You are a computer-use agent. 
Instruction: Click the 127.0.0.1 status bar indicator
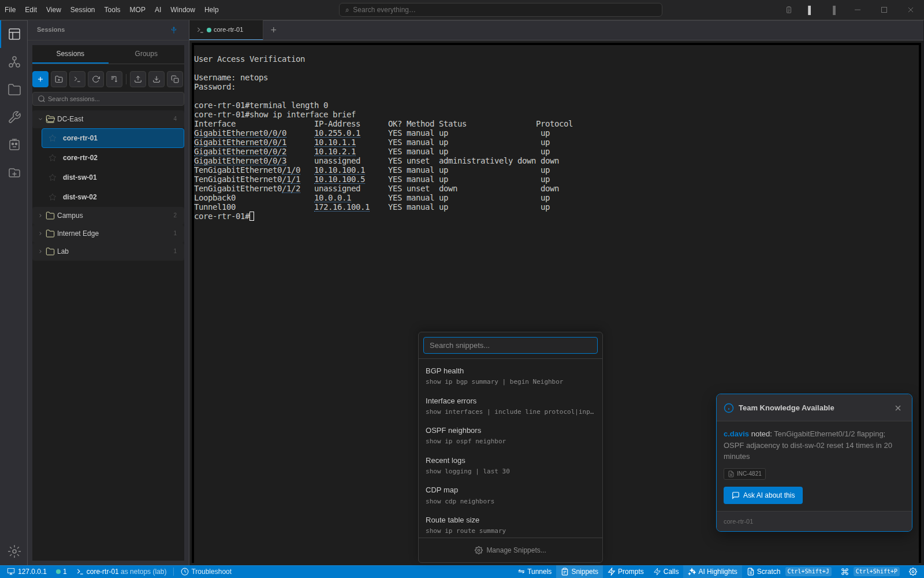(x=27, y=572)
